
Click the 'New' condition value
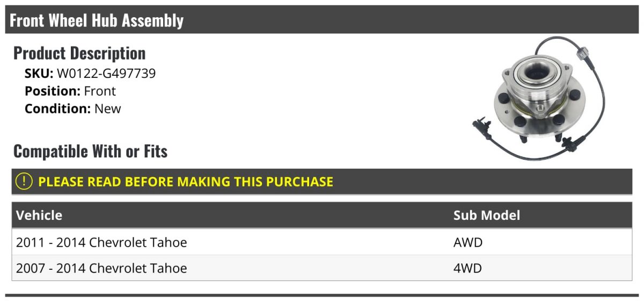(x=108, y=109)
